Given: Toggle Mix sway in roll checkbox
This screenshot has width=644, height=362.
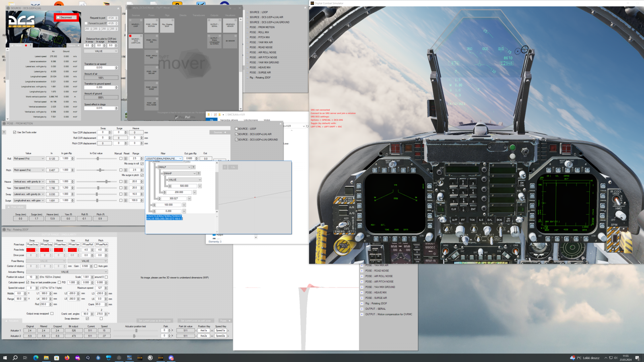Looking at the screenshot, I should pos(142,164).
